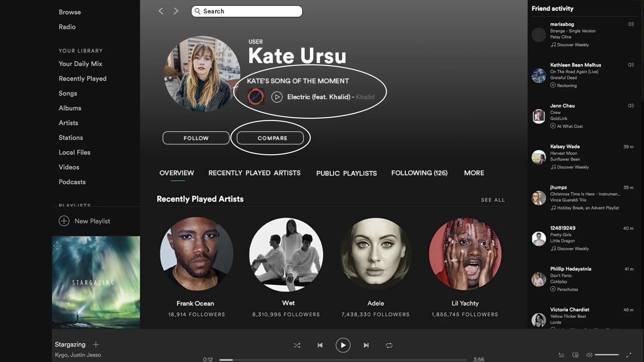Expand the MORE profile tab
644x362 pixels.
coord(474,173)
